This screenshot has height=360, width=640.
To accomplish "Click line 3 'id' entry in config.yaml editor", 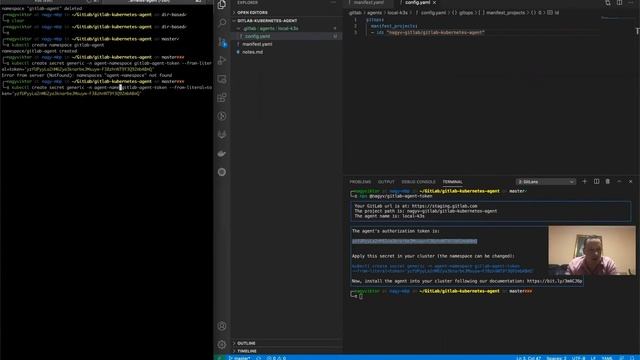I will 427,32.
